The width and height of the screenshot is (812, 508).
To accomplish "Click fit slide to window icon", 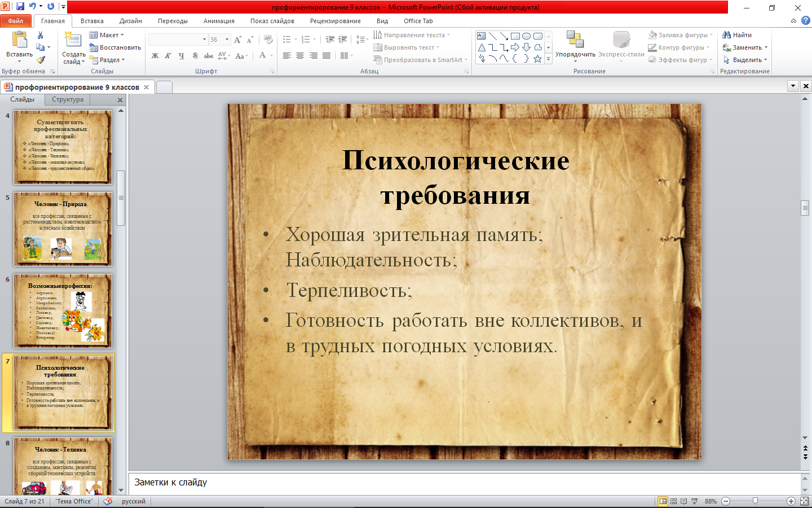I will click(x=805, y=501).
